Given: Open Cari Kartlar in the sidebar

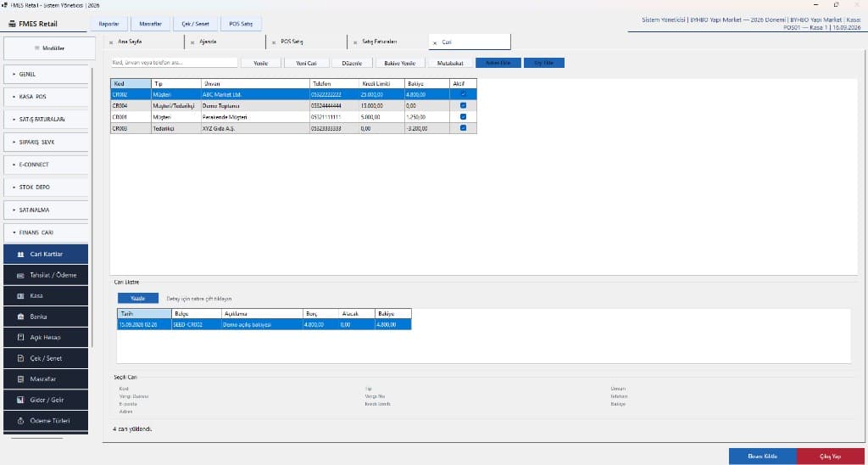Looking at the screenshot, I should click(46, 255).
